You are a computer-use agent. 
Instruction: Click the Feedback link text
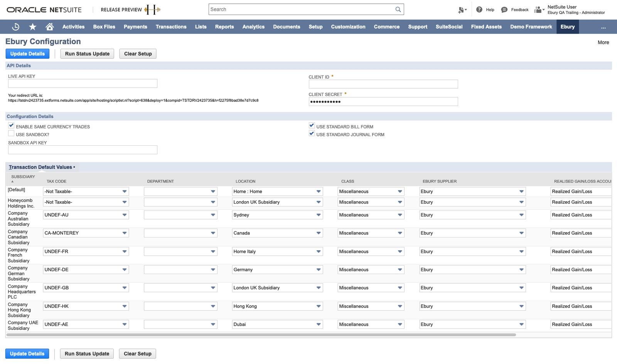click(x=519, y=10)
